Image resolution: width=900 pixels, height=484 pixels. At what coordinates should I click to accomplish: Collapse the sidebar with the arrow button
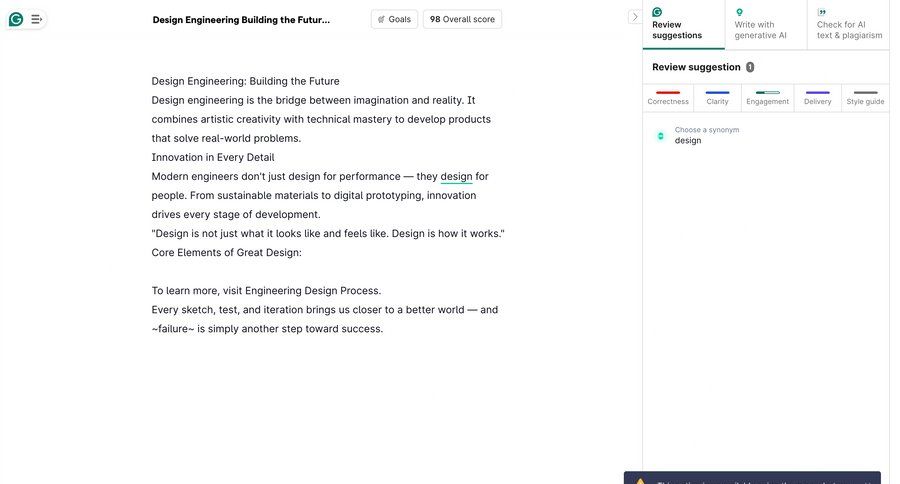(x=634, y=17)
